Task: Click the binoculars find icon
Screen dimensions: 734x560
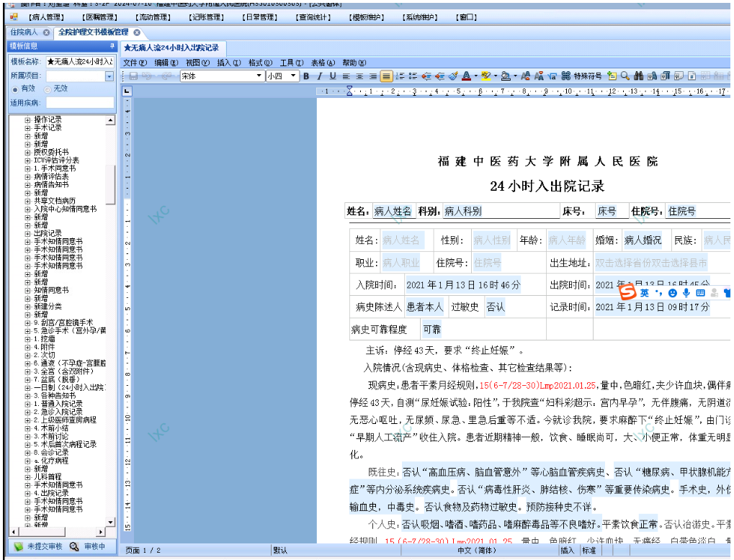Action: [638, 76]
